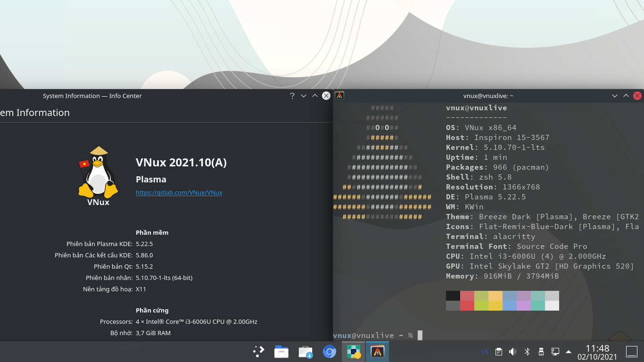Switch to Info Center taskbar entry

click(x=354, y=352)
